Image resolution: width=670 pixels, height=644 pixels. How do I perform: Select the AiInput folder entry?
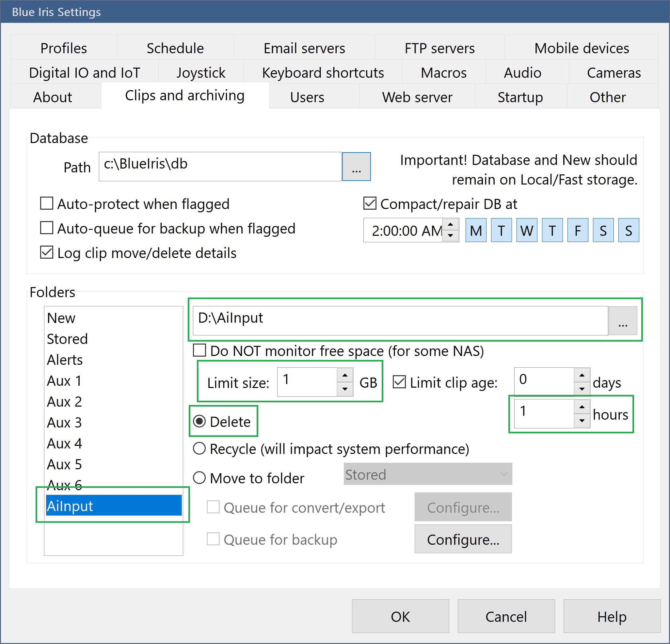(114, 505)
